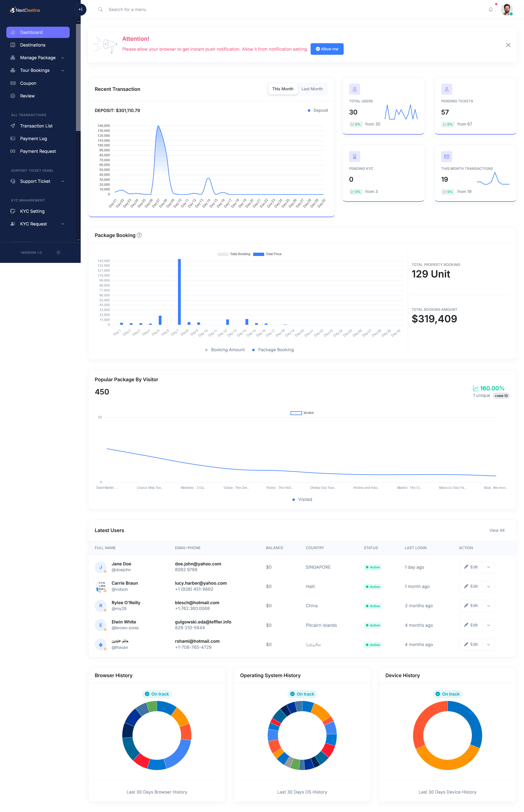Switch to the This Month tab
The width and height of the screenshot is (524, 812).
pyautogui.click(x=283, y=89)
